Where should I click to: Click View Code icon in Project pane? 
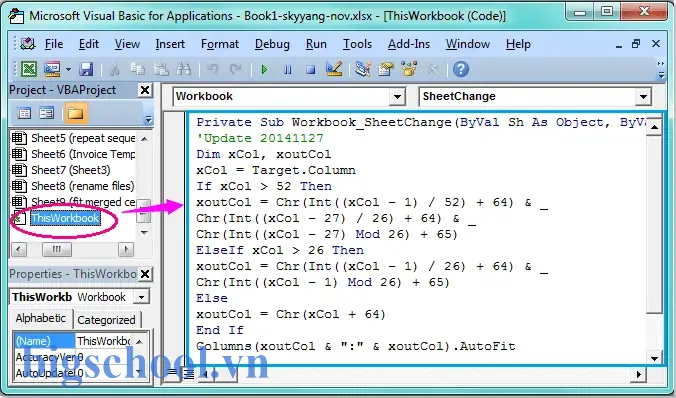24,113
